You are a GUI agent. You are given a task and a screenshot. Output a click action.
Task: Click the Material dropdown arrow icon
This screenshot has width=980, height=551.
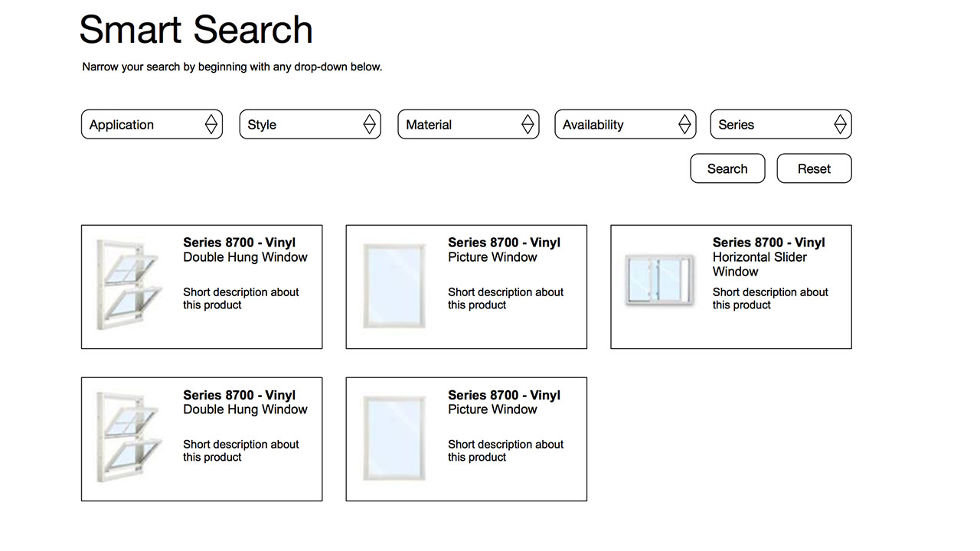pyautogui.click(x=528, y=125)
